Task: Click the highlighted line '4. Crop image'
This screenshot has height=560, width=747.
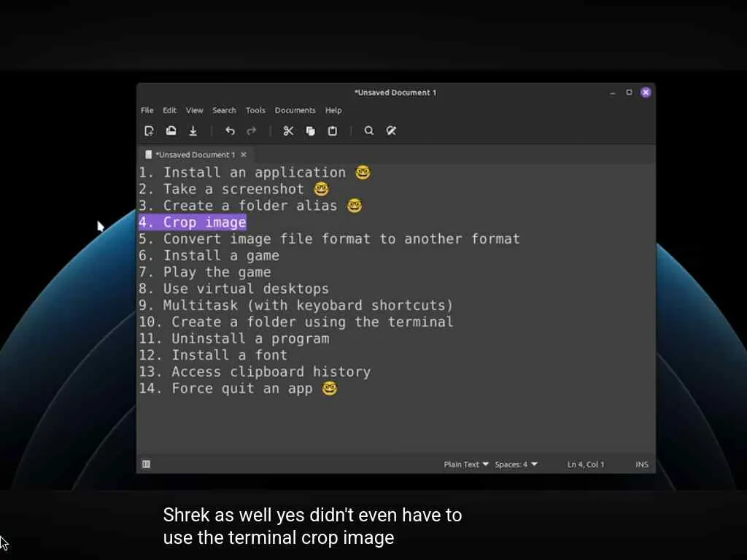Action: [x=193, y=222]
